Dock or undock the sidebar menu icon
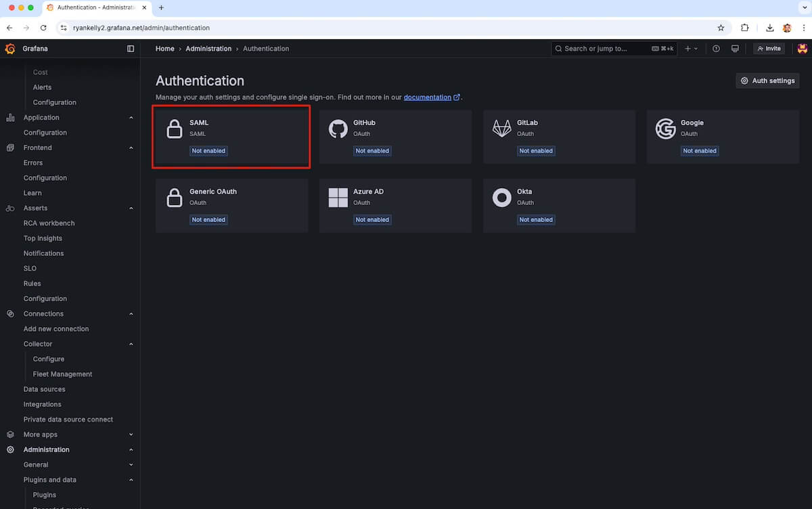Viewport: 812px width, 509px height. [131, 49]
